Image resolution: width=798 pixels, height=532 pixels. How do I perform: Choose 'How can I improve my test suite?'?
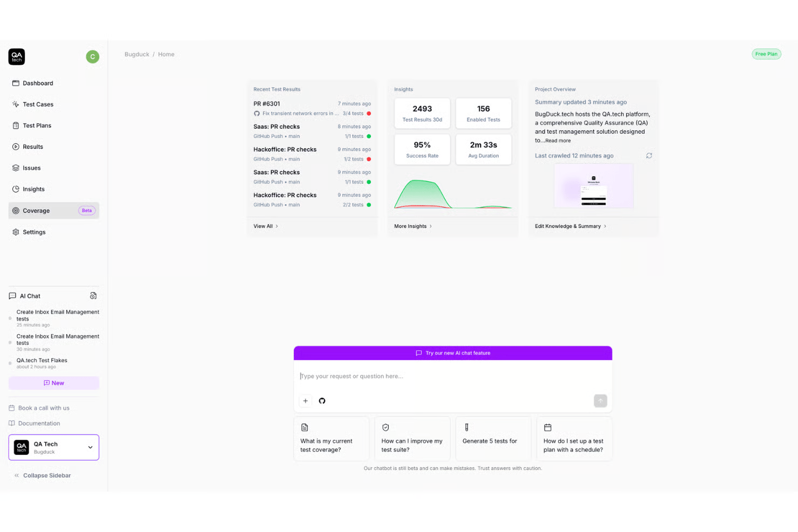pyautogui.click(x=412, y=439)
